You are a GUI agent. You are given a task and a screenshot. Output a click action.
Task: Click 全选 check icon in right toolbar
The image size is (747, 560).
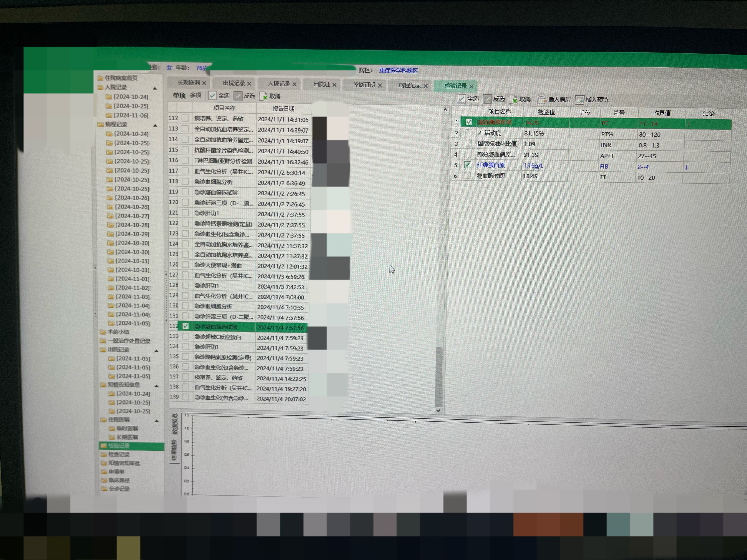point(461,99)
